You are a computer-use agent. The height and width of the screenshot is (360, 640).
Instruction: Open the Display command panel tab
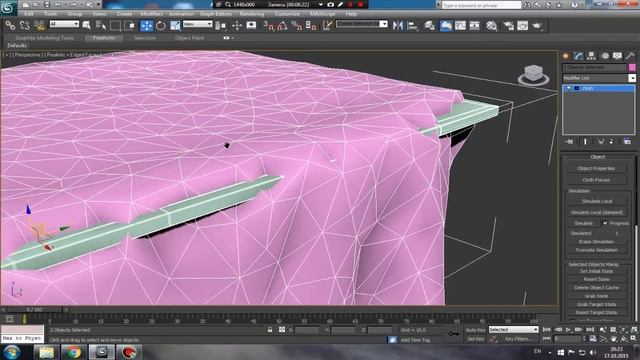click(x=618, y=56)
